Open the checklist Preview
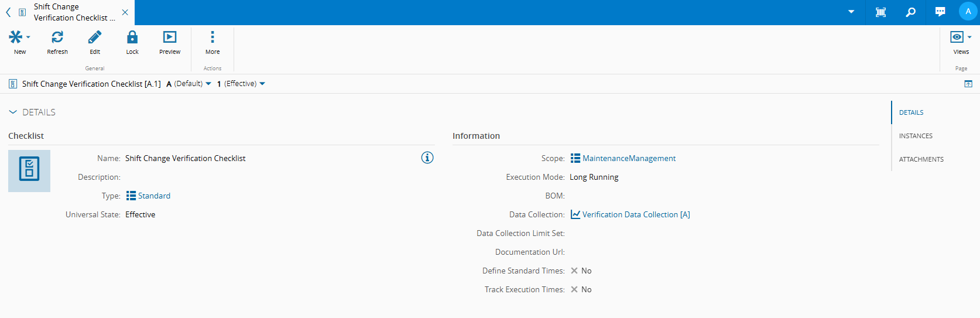This screenshot has width=980, height=318. point(170,37)
